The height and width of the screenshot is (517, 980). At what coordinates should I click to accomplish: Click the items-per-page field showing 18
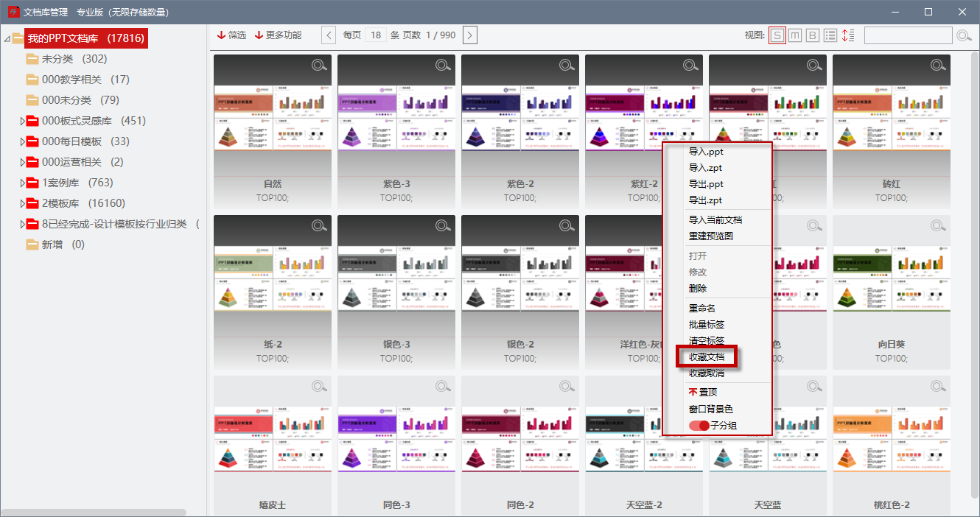coord(376,35)
